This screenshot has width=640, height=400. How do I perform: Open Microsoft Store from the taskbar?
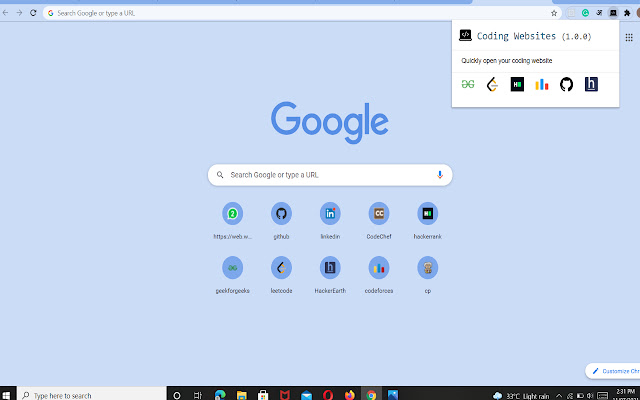pos(263,395)
